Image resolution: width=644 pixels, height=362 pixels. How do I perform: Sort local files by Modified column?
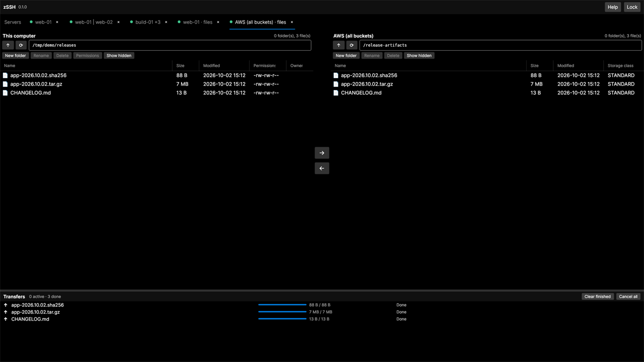click(212, 66)
